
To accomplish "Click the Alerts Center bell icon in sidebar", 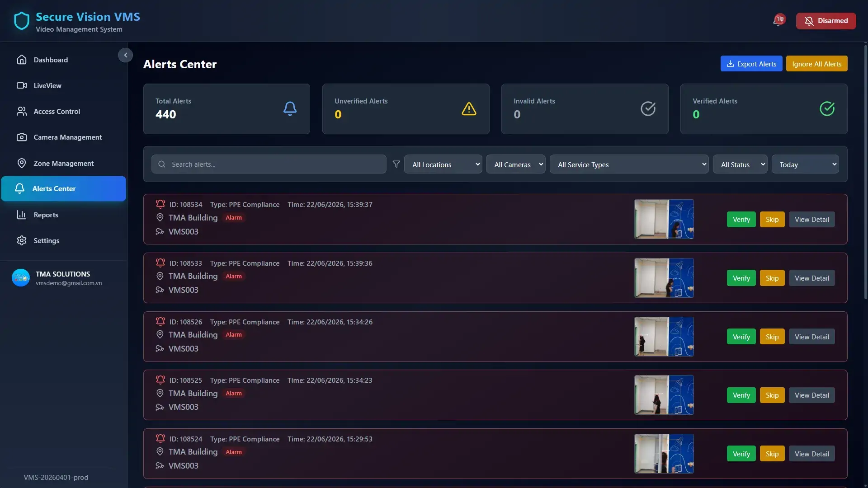I will point(19,188).
